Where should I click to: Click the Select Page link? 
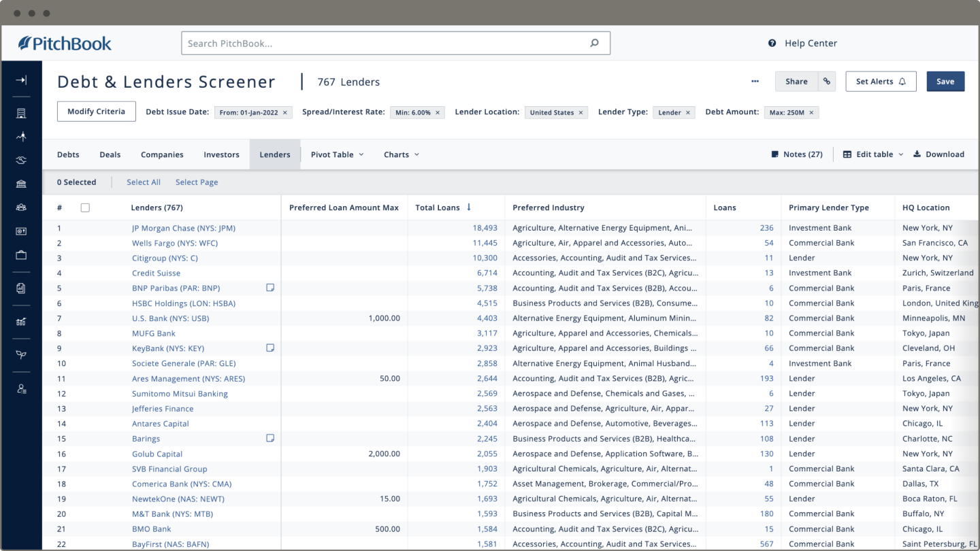197,182
